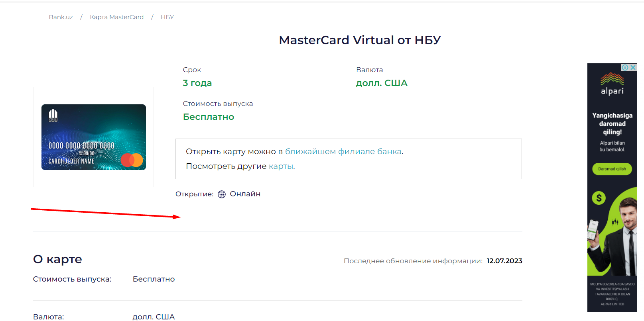Go to Карта MasterCard breadcrumb
This screenshot has width=644, height=321.
[x=116, y=17]
